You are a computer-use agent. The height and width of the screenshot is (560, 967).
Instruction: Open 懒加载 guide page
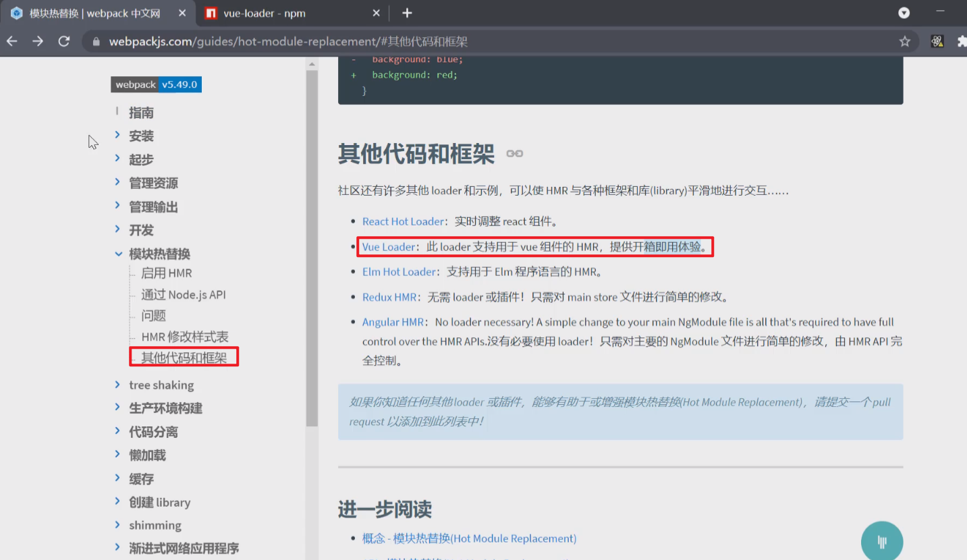coord(147,455)
